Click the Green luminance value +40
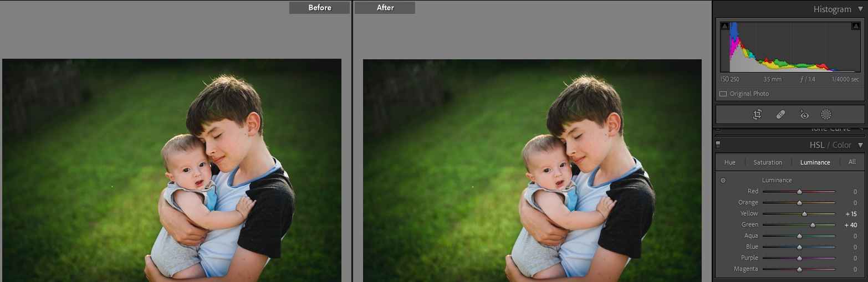 click(x=851, y=225)
